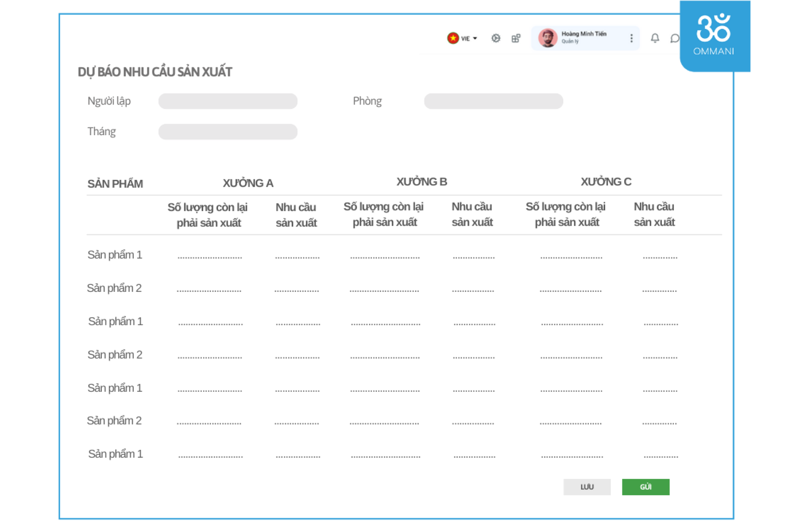Select the XƯỞNG C column header
This screenshot has width=792, height=532.
(x=606, y=182)
